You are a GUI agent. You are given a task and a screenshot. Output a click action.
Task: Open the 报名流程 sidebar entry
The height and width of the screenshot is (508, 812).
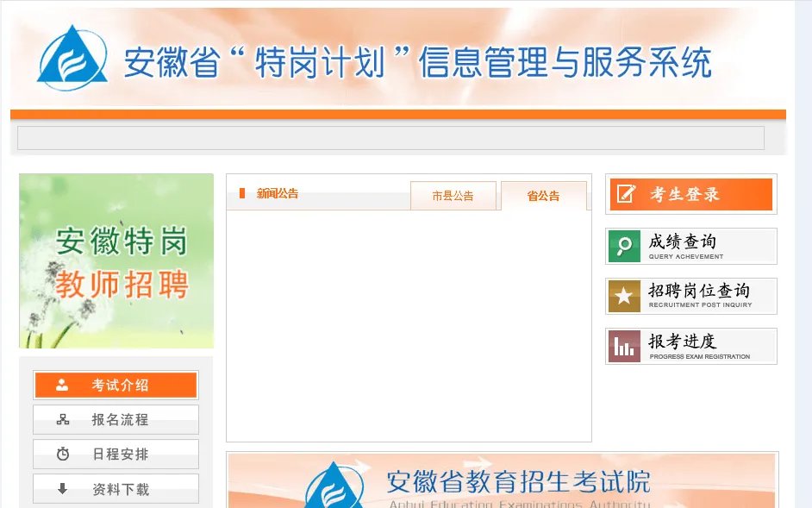click(116, 419)
